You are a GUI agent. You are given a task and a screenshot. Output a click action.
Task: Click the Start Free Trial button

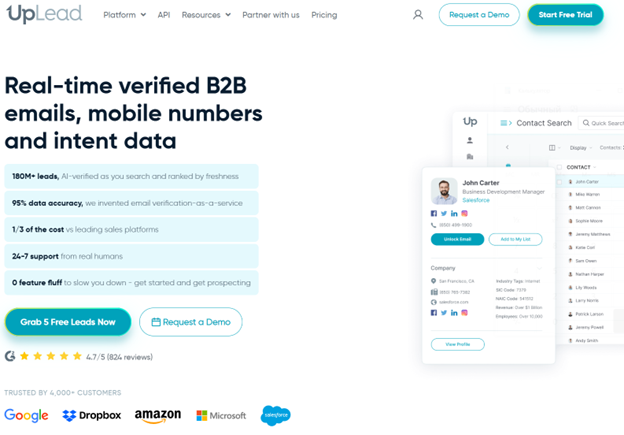565,15
